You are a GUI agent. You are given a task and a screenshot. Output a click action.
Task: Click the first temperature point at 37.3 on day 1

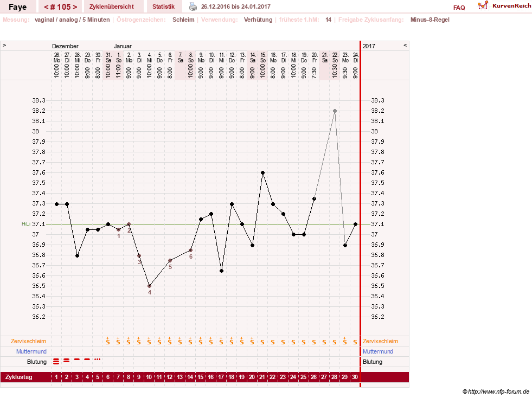[x=56, y=204]
